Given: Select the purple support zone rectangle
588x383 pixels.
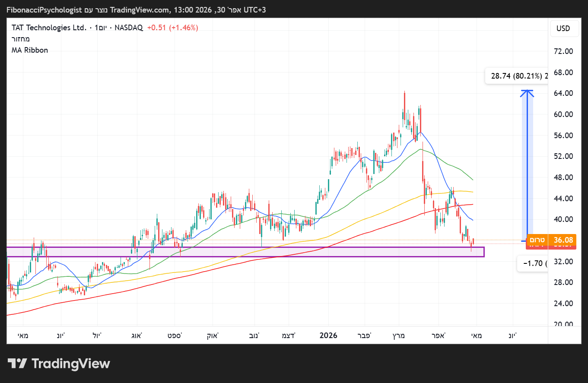Looking at the screenshot, I should [245, 252].
